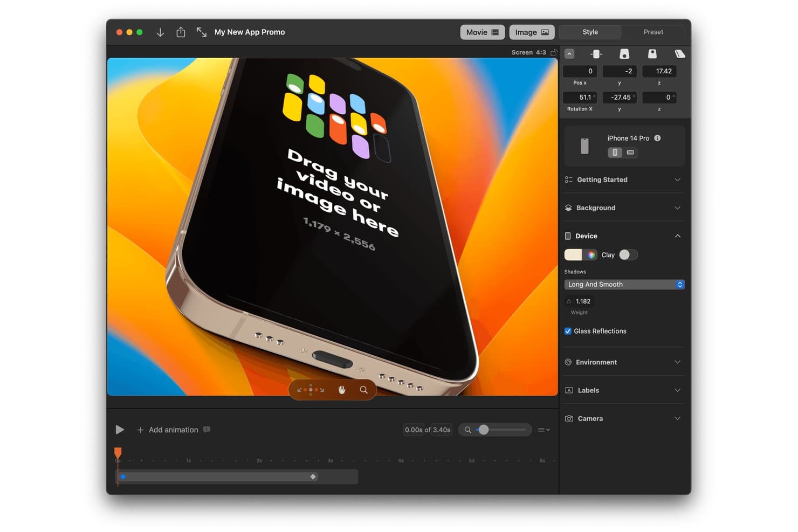Open the share icon in title bar
The width and height of the screenshot is (798, 532).
coord(181,32)
